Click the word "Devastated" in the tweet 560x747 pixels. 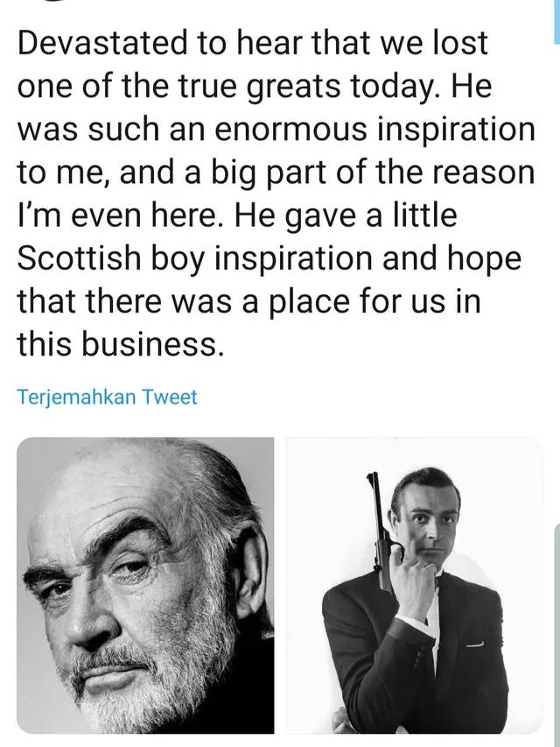(x=102, y=42)
